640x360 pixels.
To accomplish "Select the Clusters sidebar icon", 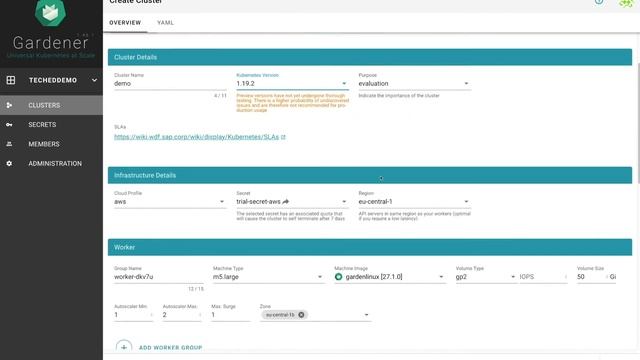I will [x=9, y=105].
